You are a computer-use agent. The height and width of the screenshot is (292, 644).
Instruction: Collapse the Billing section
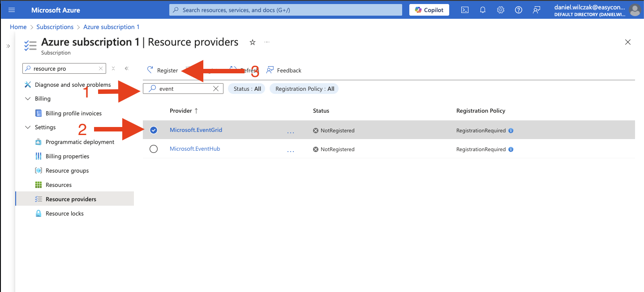click(27, 98)
